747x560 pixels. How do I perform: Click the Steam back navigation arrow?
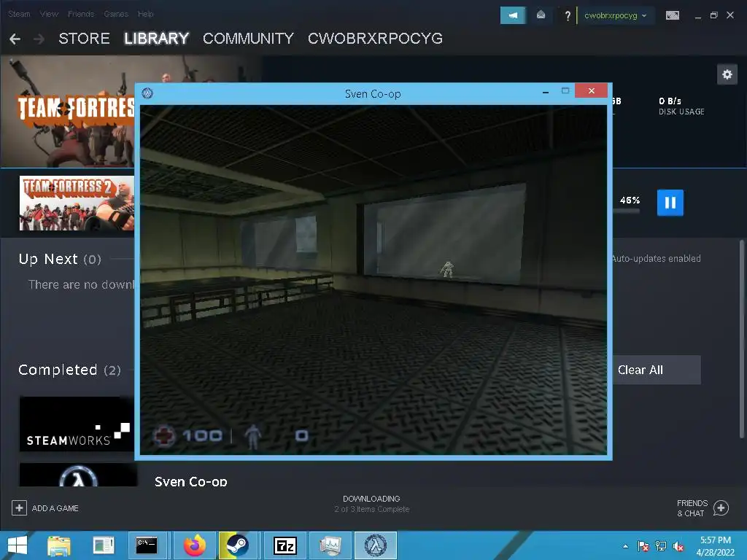[x=15, y=39]
